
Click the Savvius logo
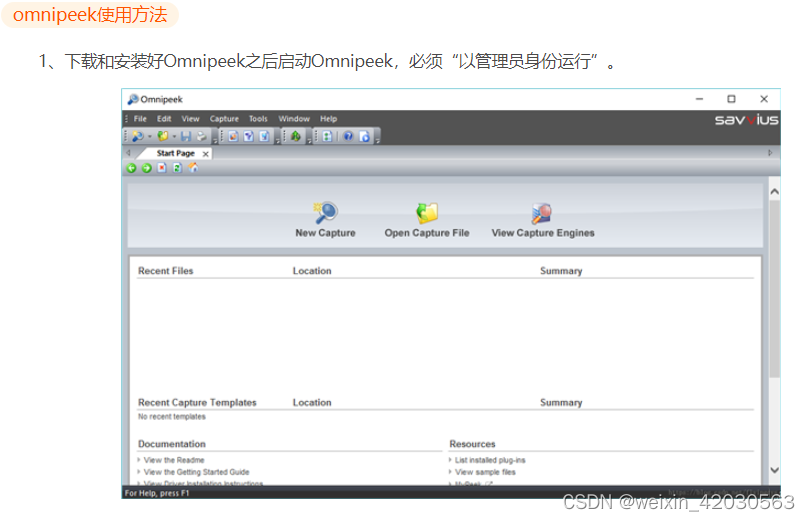click(746, 120)
